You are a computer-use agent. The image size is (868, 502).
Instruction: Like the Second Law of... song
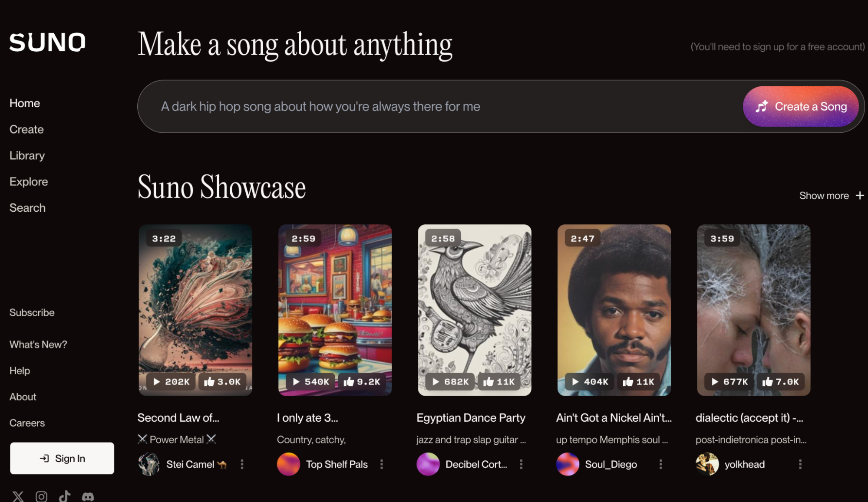click(222, 382)
